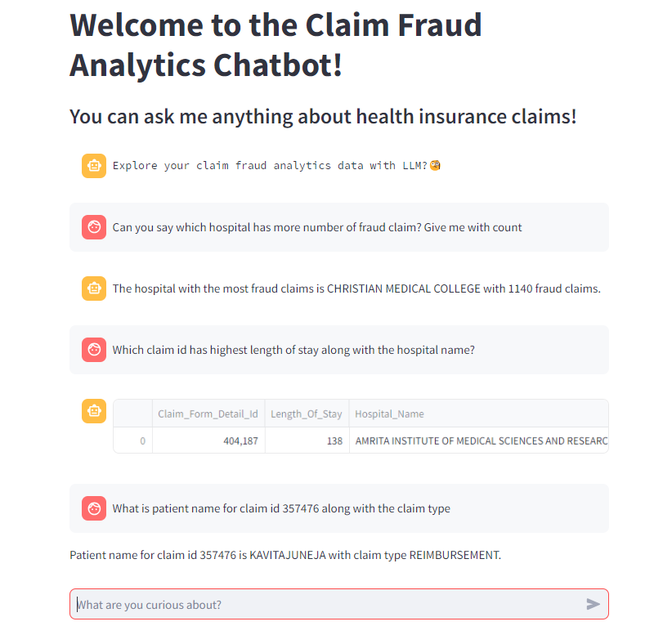Select the 'Explore your claim fraud analytics' message
663x644 pixels.
(275, 165)
